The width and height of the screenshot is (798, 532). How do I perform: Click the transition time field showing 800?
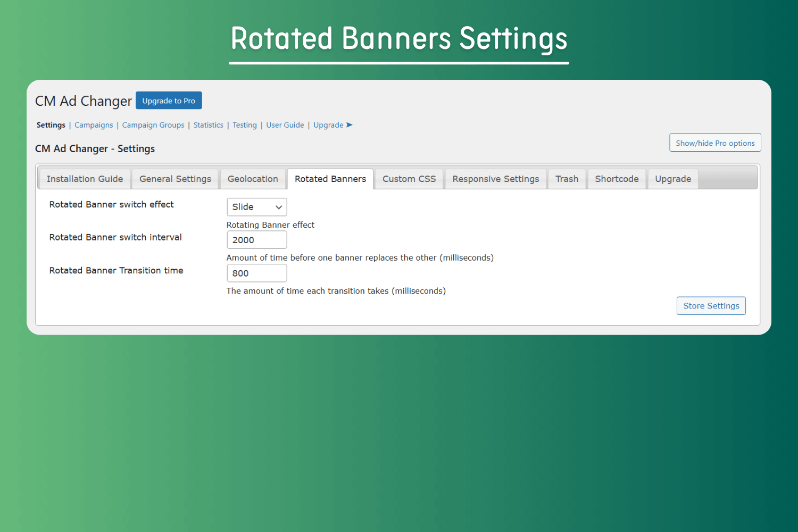pyautogui.click(x=257, y=273)
